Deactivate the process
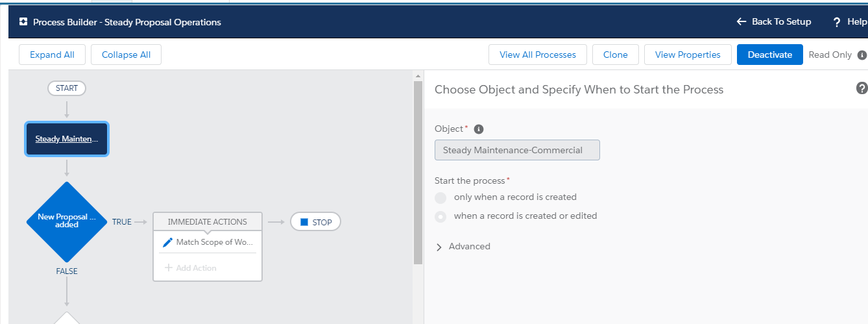This screenshot has width=868, height=324. (769, 55)
